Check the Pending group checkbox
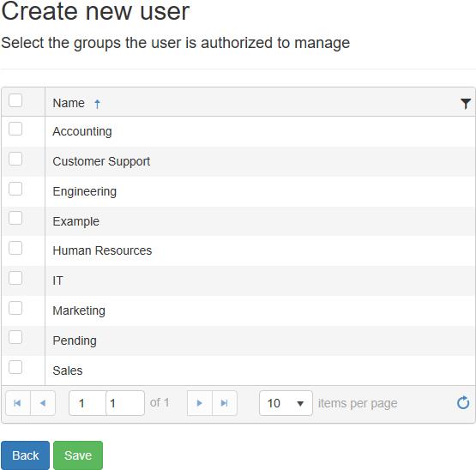 click(x=15, y=337)
